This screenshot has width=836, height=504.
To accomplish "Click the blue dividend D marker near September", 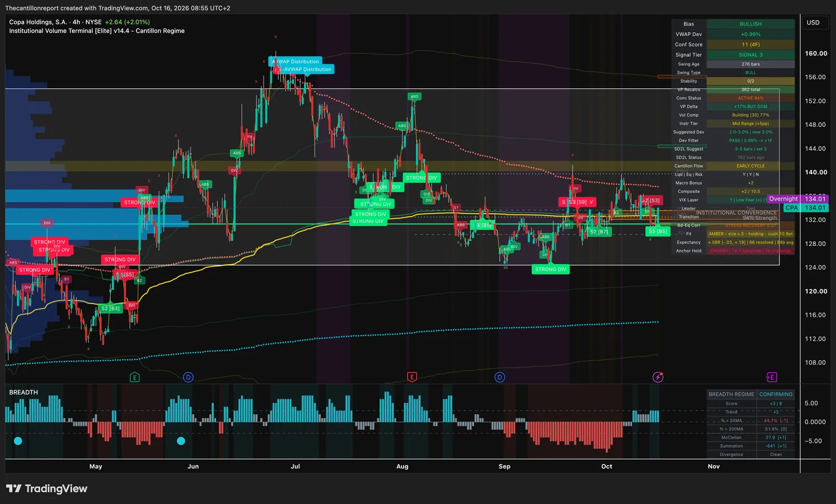I will [x=500, y=378].
